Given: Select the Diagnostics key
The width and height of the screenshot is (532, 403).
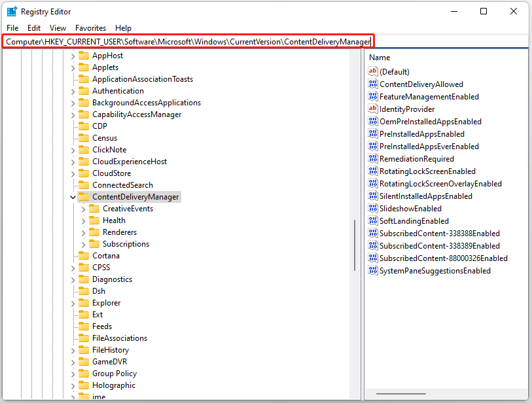Looking at the screenshot, I should [113, 279].
